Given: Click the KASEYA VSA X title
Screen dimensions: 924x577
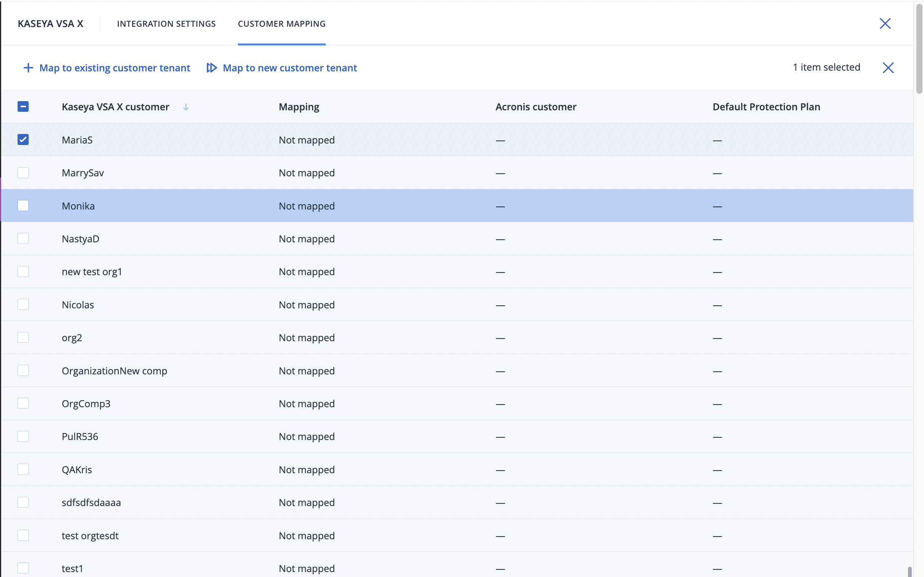Looking at the screenshot, I should pos(50,24).
